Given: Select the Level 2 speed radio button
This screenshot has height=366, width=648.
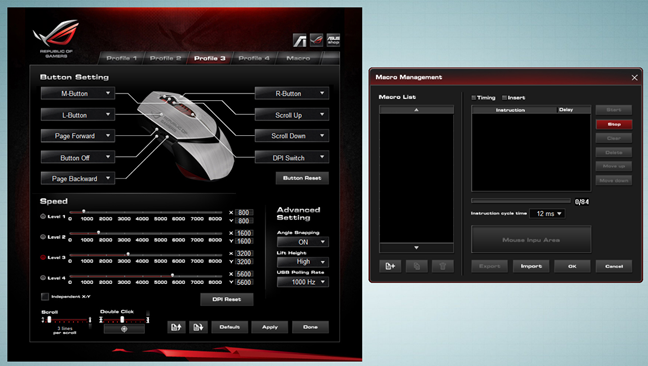Looking at the screenshot, I should pyautogui.click(x=43, y=237).
